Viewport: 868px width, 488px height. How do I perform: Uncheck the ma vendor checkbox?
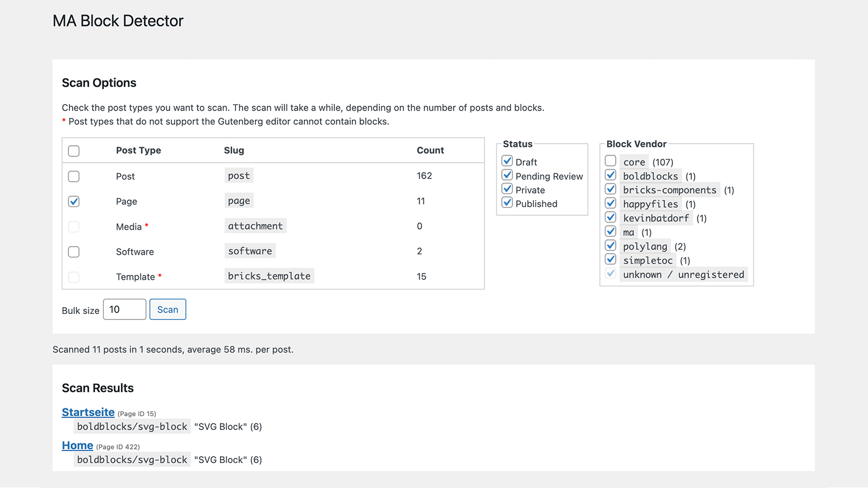(x=610, y=232)
